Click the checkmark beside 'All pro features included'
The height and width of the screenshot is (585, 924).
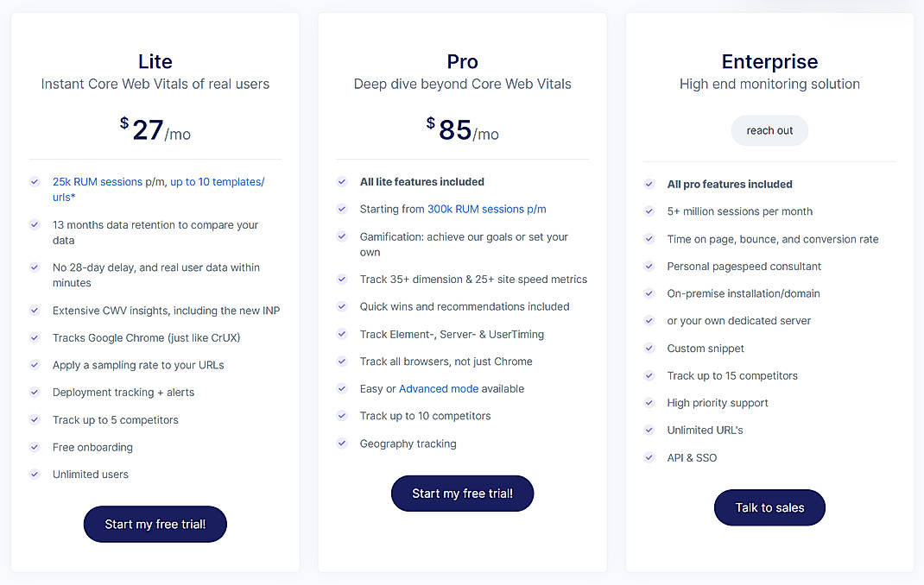pos(649,184)
